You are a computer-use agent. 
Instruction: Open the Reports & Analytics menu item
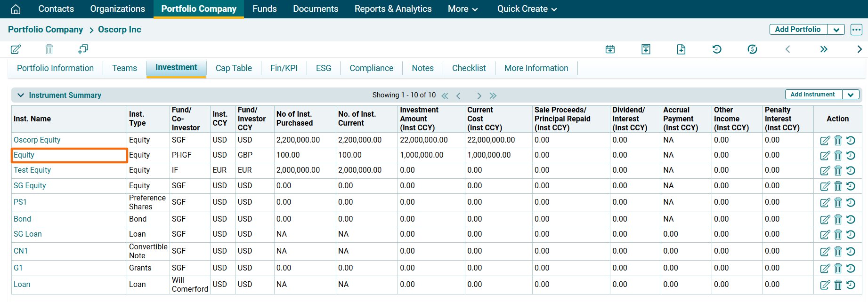pos(393,9)
